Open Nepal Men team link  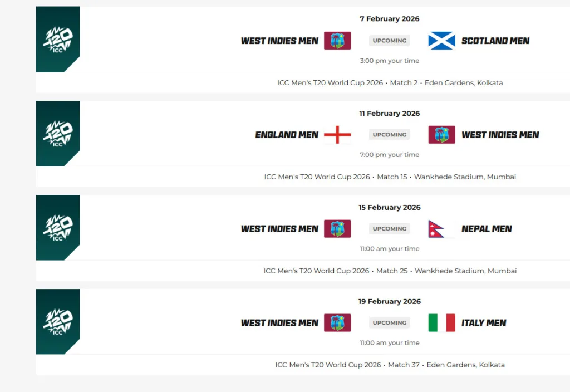[x=487, y=229]
